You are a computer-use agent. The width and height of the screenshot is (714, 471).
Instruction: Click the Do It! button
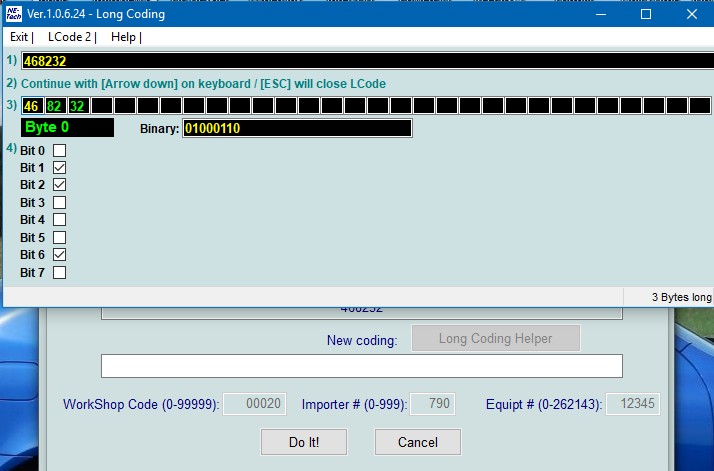pos(304,442)
